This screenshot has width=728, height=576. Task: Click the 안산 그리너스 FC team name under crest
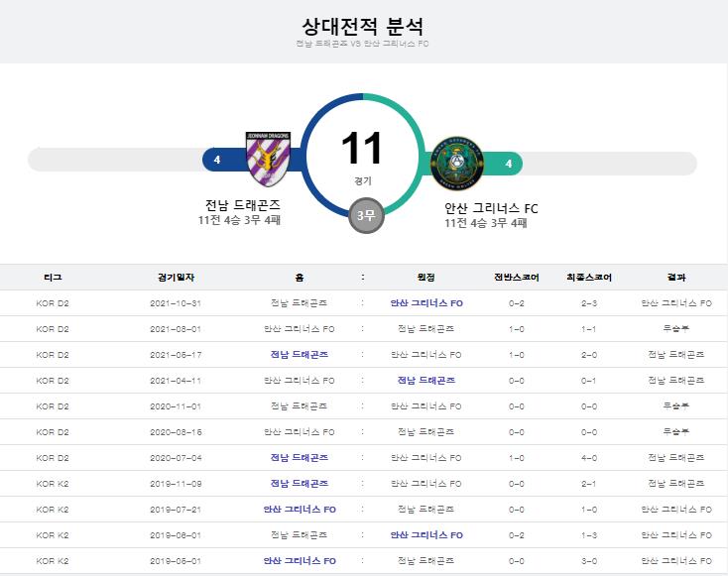click(491, 208)
